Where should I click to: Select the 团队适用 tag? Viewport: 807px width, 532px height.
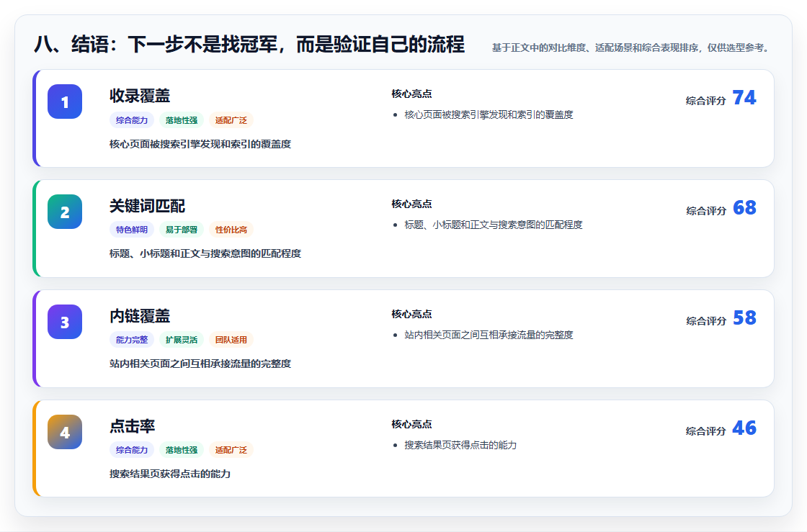coord(231,339)
